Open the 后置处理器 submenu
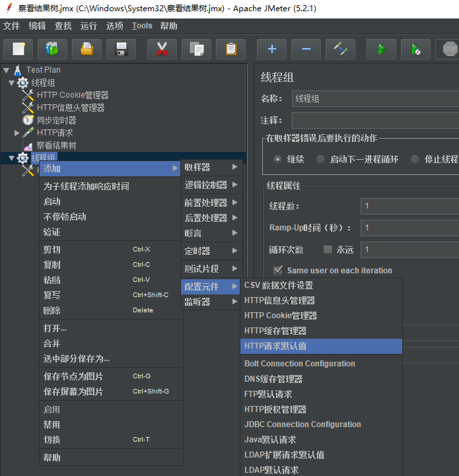This screenshot has height=476, width=459. [211, 218]
